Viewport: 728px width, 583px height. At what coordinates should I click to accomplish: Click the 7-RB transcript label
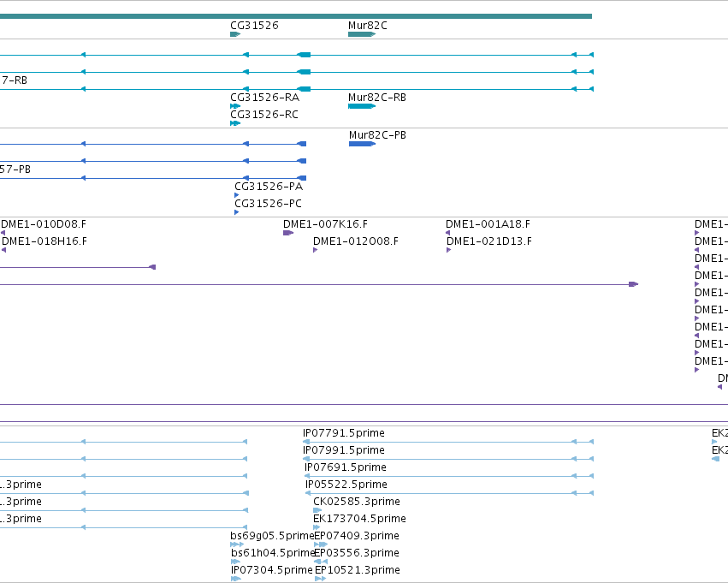tap(14, 80)
